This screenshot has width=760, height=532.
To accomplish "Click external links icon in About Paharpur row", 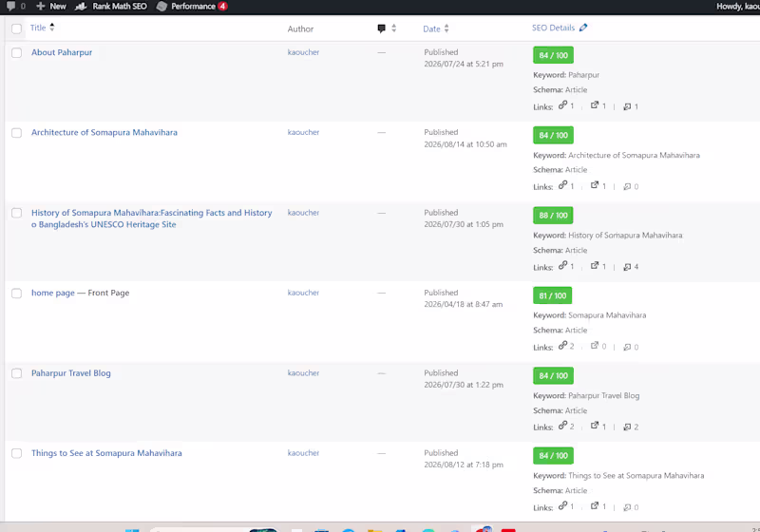I will tap(595, 104).
